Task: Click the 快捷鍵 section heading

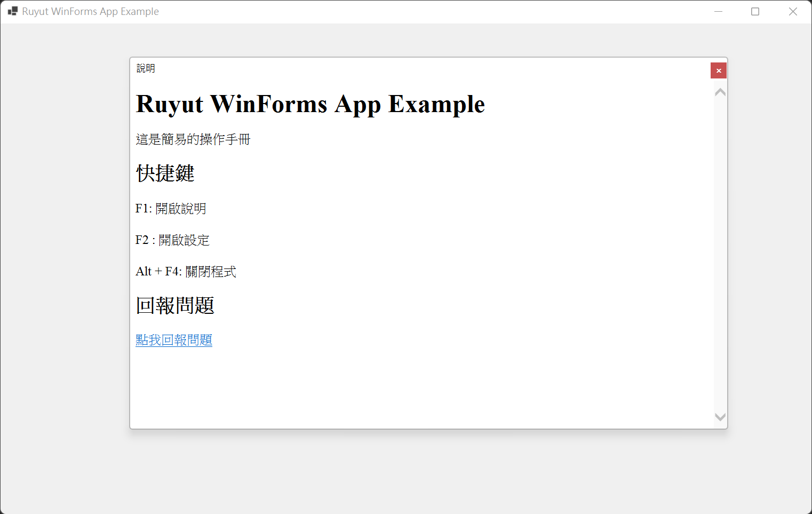Action: point(165,173)
